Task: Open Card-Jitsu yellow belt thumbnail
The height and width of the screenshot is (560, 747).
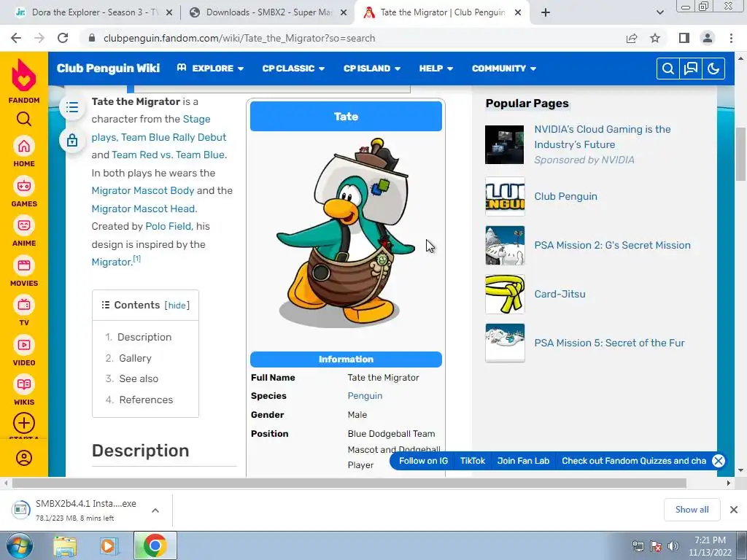Action: 505,295
